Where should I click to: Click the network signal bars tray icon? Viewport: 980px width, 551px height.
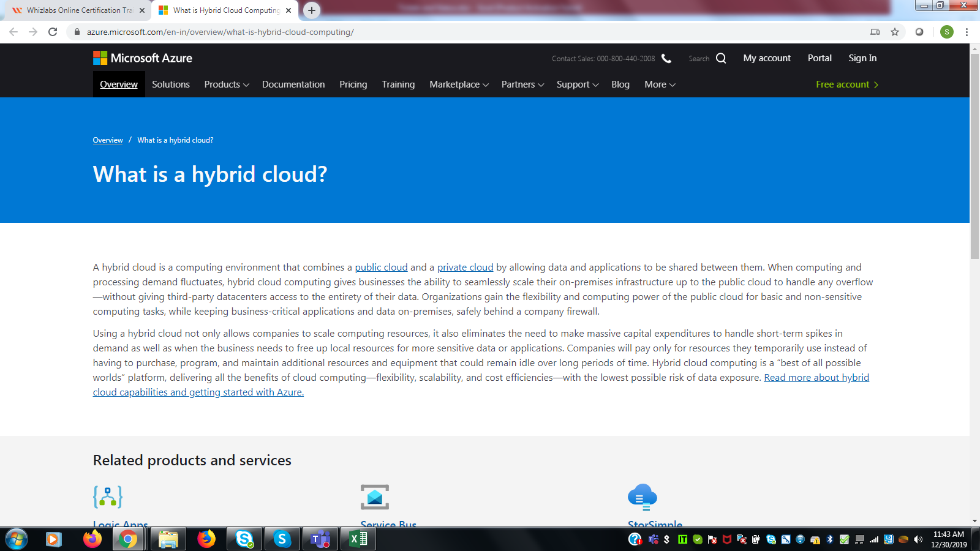click(874, 539)
